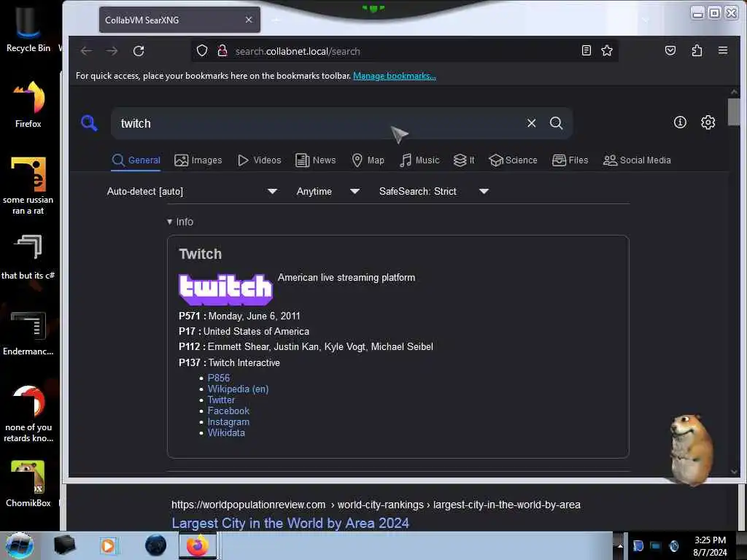
Task: Open the Extensions puzzle icon
Action: 697,50
